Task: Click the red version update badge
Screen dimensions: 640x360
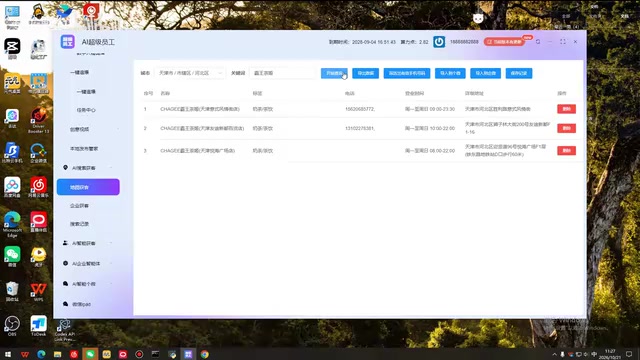Action: pos(504,42)
